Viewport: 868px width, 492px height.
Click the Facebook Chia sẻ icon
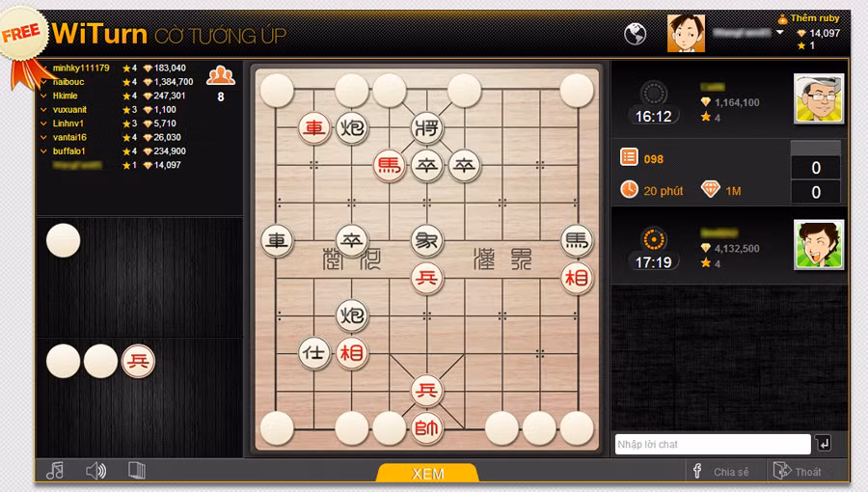pyautogui.click(x=697, y=471)
